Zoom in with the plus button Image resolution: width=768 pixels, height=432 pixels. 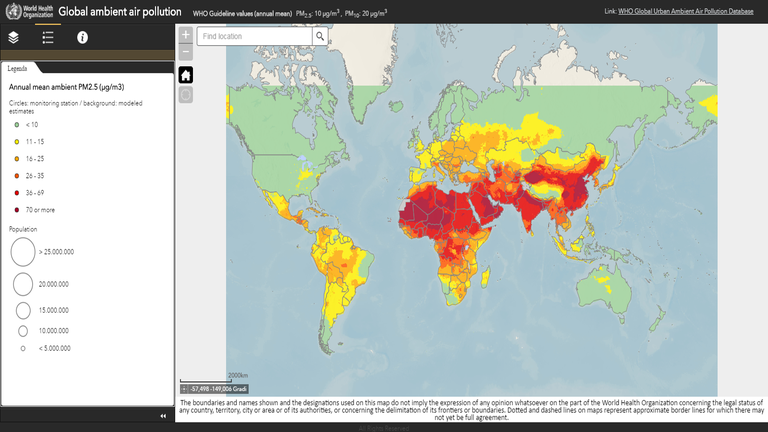coord(186,35)
